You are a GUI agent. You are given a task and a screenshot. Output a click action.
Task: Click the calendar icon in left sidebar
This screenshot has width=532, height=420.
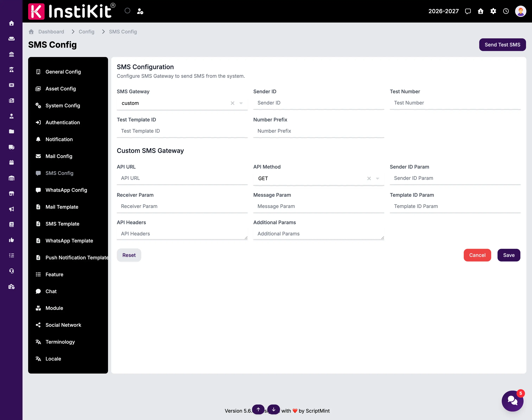(x=11, y=162)
